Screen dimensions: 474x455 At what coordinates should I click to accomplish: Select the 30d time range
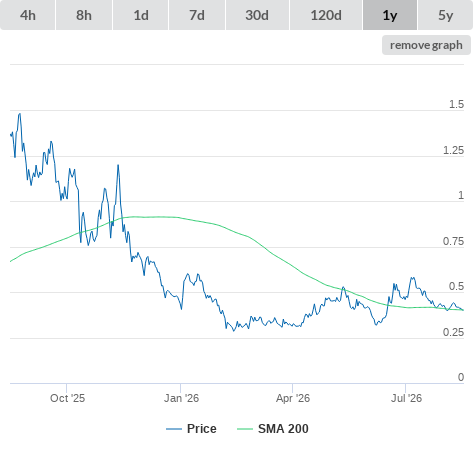tap(257, 15)
